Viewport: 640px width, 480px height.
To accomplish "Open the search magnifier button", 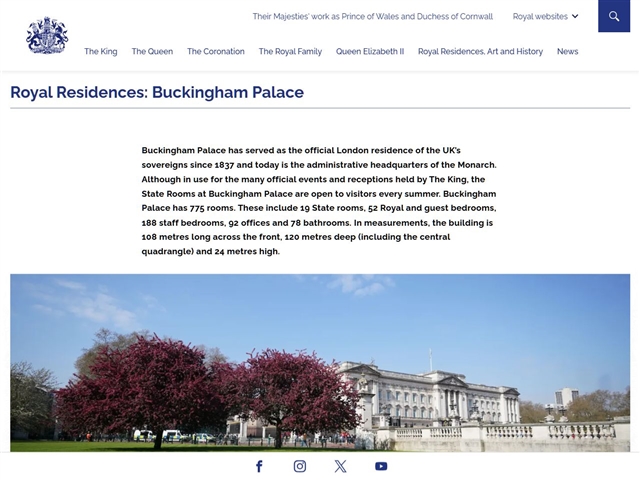I will [614, 16].
